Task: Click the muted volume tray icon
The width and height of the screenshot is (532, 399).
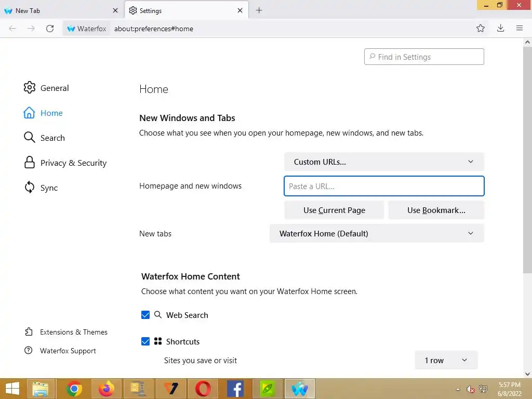Action: [470, 389]
